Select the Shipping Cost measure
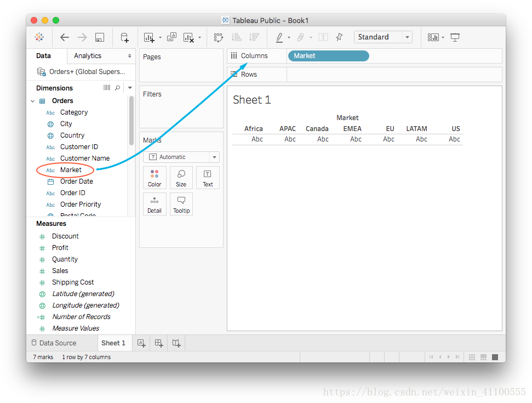The width and height of the screenshot is (532, 403). click(73, 282)
